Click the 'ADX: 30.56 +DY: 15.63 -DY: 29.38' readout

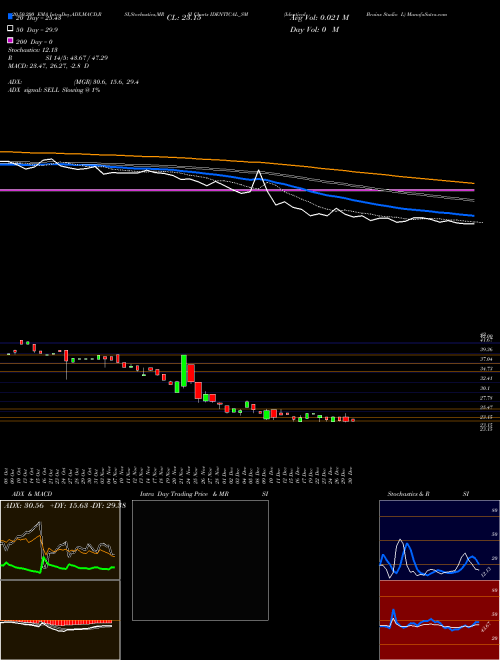point(65,506)
